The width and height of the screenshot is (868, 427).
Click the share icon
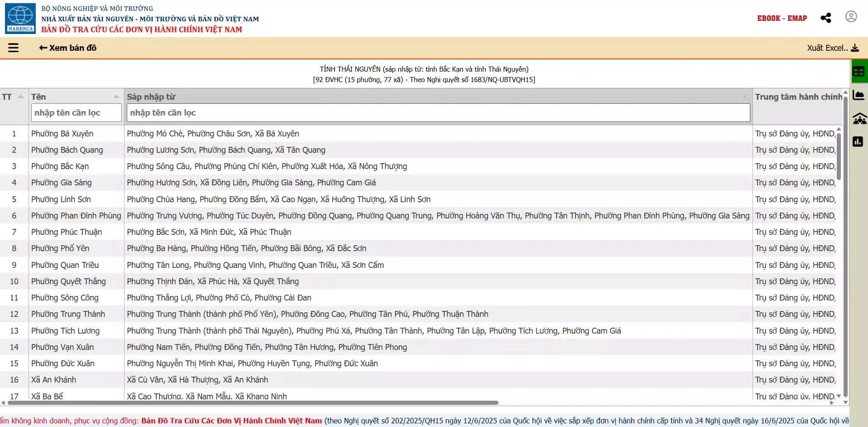point(826,18)
